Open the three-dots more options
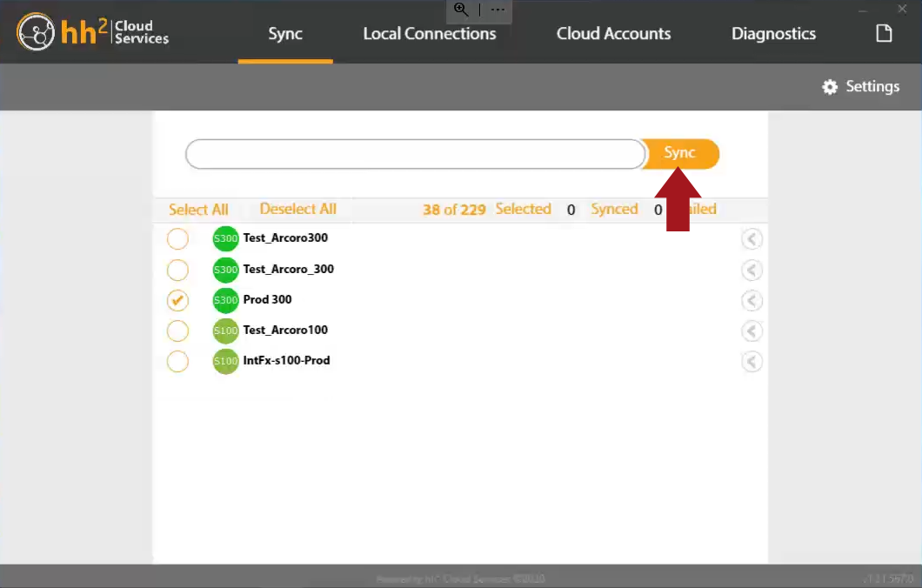 pyautogui.click(x=498, y=10)
